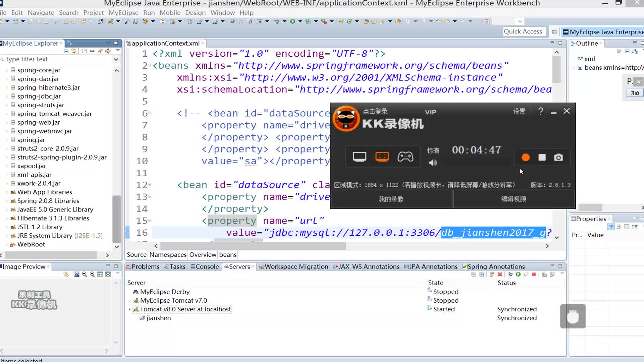Click the MyEclipse menu in menu bar
This screenshot has height=362, width=644.
click(124, 12)
